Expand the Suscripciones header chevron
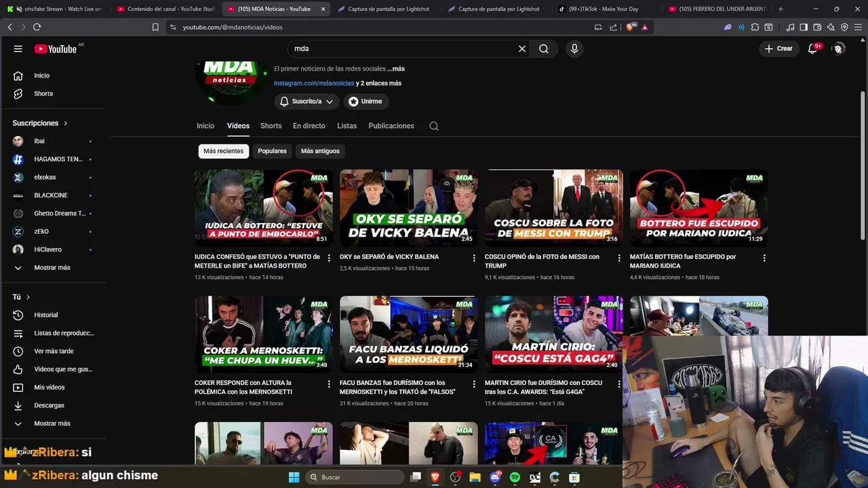The width and height of the screenshot is (868, 488). click(66, 123)
